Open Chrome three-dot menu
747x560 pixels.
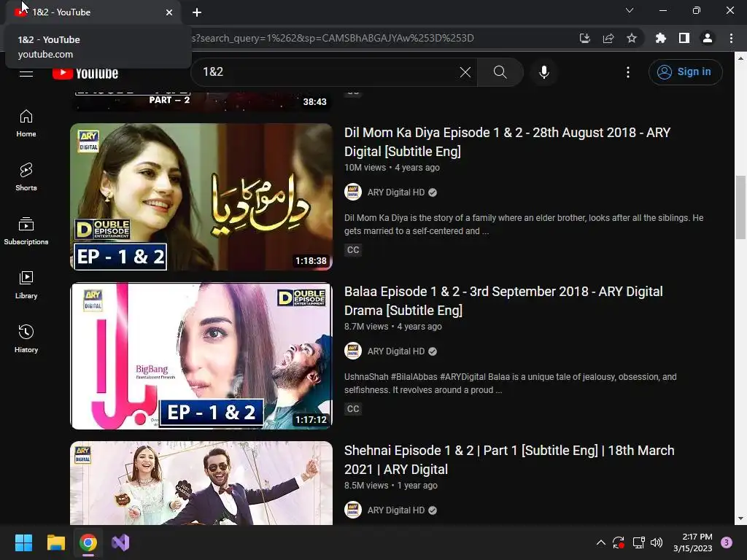[731, 38]
